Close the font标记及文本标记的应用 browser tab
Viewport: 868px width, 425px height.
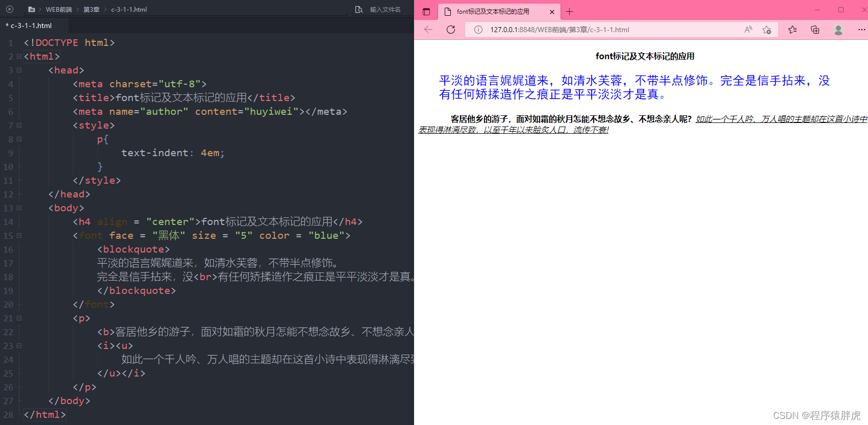click(552, 12)
